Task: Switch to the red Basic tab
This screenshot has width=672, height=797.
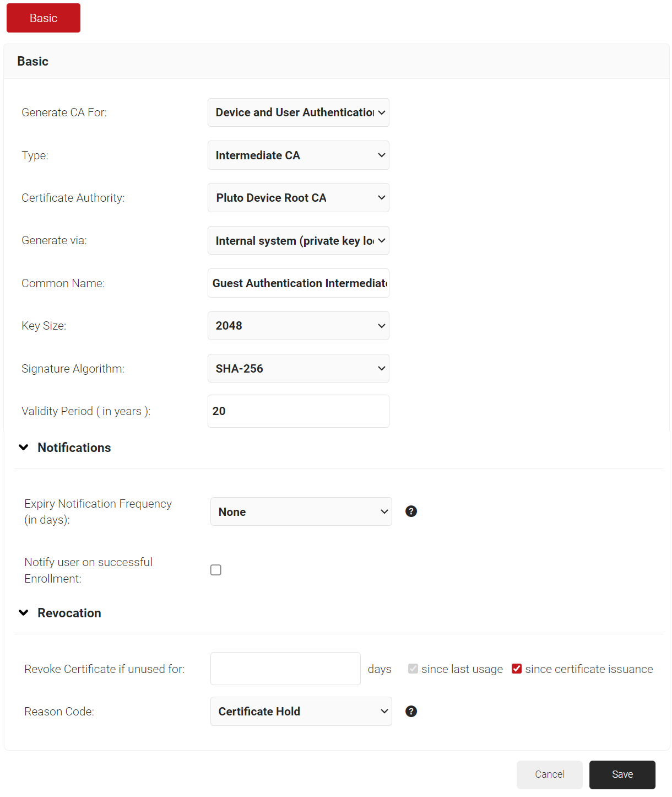Action: 44,18
